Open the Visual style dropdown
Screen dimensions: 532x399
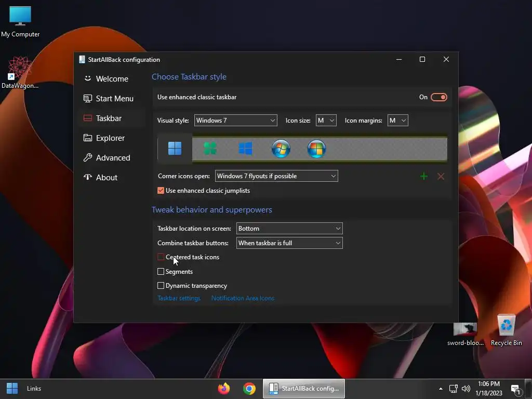click(x=235, y=120)
